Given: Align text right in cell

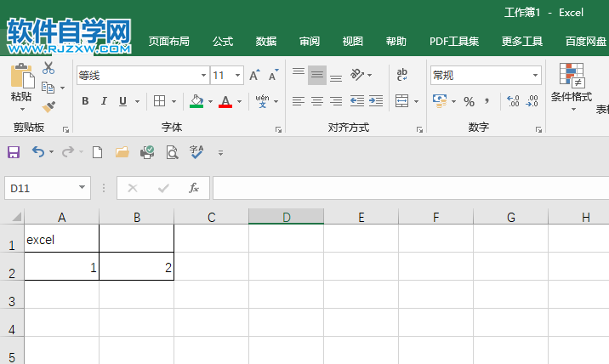Looking at the screenshot, I should coord(336,101).
